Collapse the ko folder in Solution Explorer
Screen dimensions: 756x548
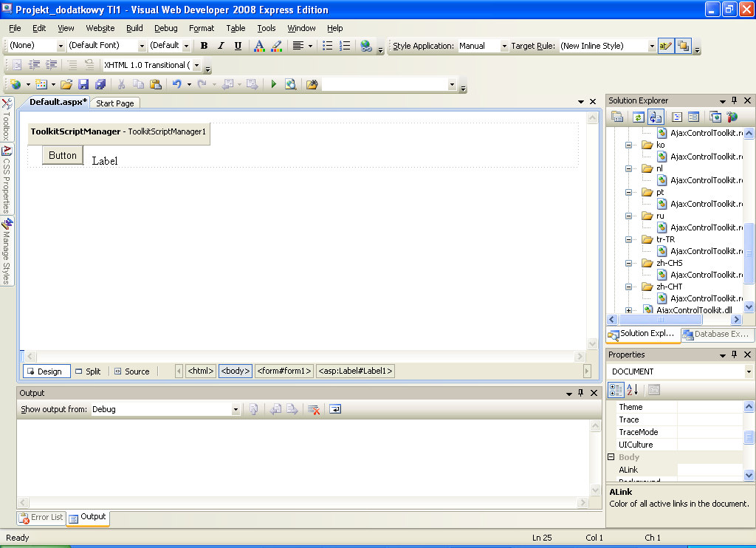click(x=628, y=145)
